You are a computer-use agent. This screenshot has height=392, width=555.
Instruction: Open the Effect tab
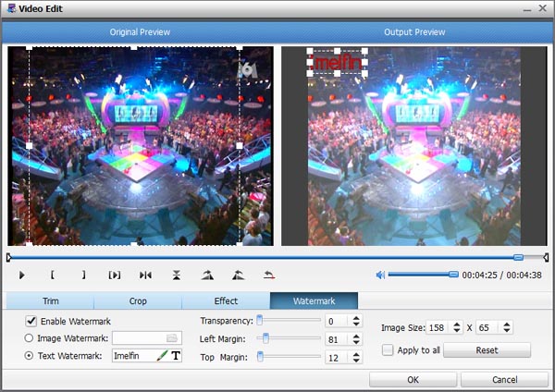coord(226,300)
